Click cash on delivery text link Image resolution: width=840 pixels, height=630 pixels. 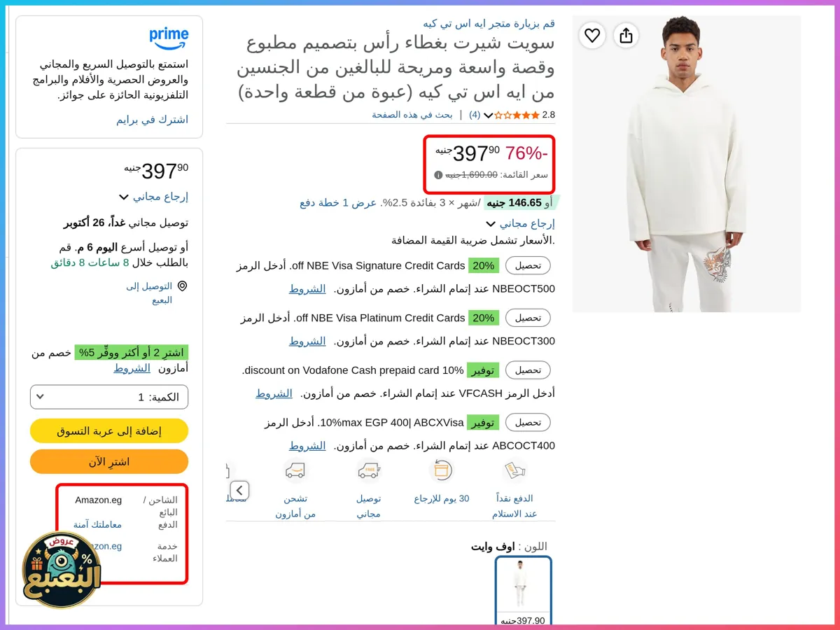(x=514, y=506)
